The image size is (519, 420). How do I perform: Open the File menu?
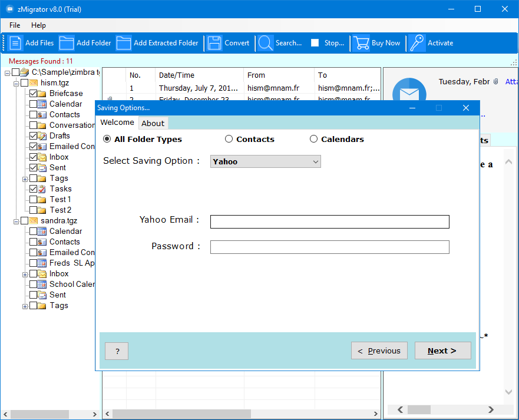click(15, 25)
